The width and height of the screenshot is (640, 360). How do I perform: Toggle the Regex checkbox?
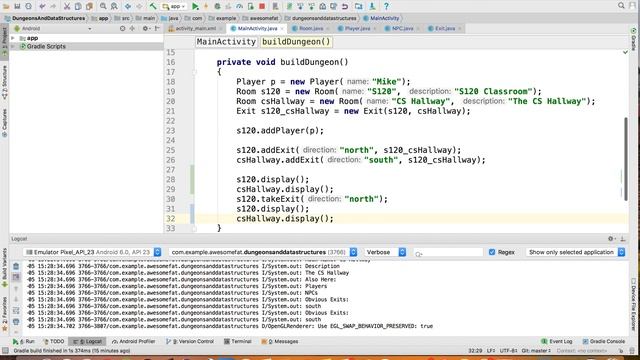492,252
